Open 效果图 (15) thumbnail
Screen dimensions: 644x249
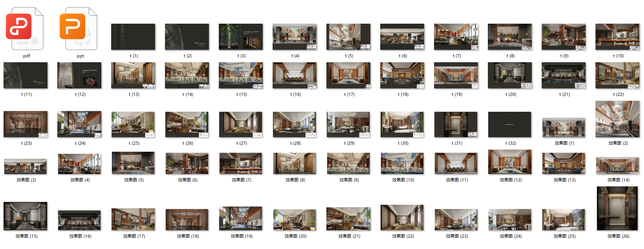tap(25, 216)
